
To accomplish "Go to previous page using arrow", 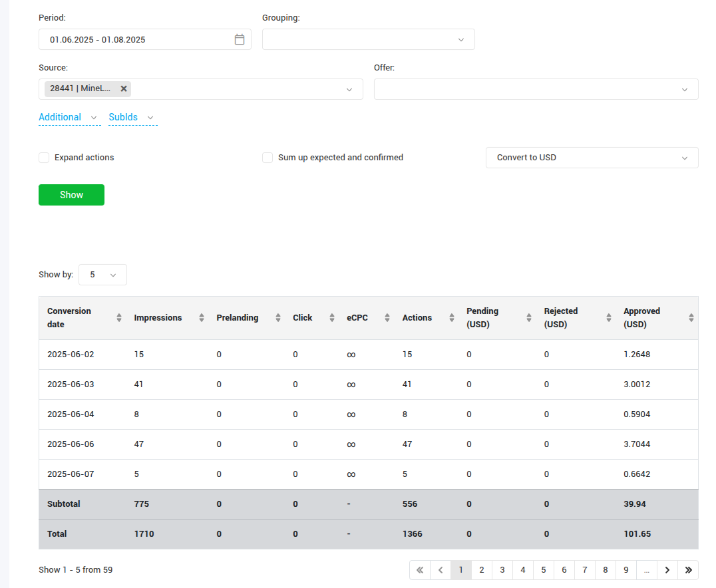I will point(441,570).
